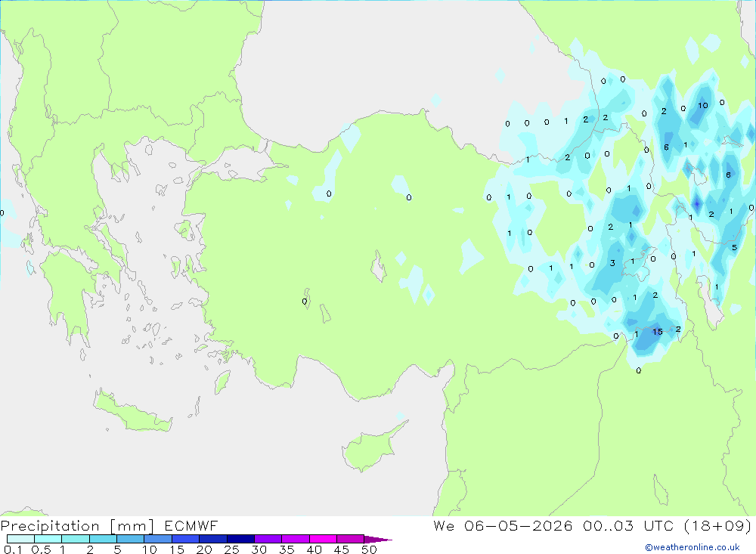This screenshot has height=554, width=756.
Task: Click the 'ECMWF' model label
Action: tap(191, 526)
